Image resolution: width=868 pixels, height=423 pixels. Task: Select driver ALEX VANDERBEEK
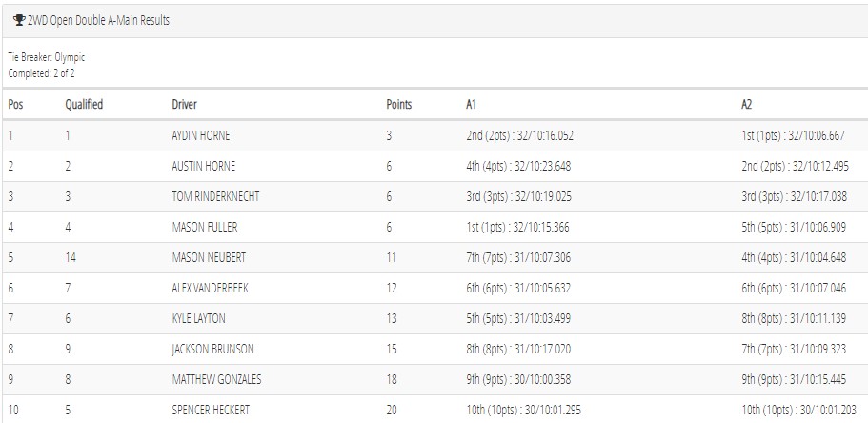[x=211, y=288]
